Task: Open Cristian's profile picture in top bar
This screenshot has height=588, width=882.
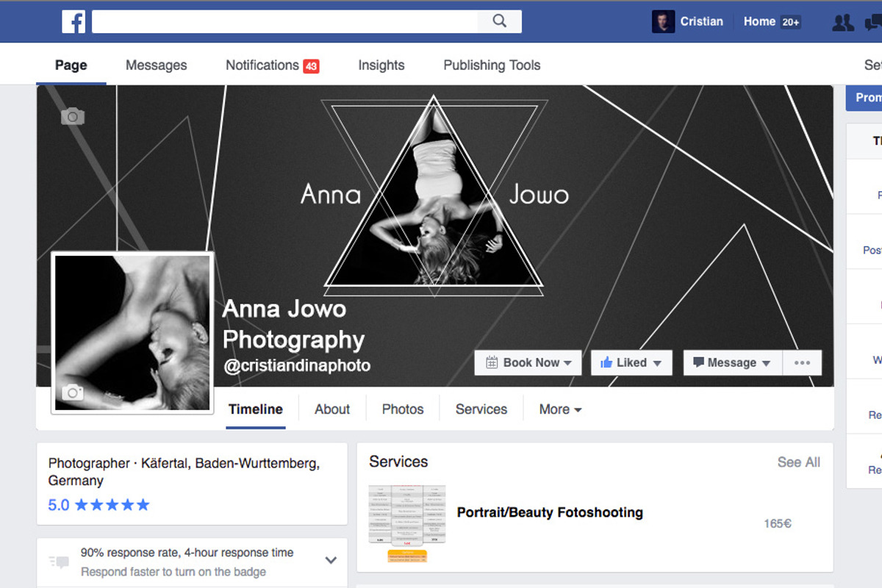Action: pyautogui.click(x=663, y=21)
